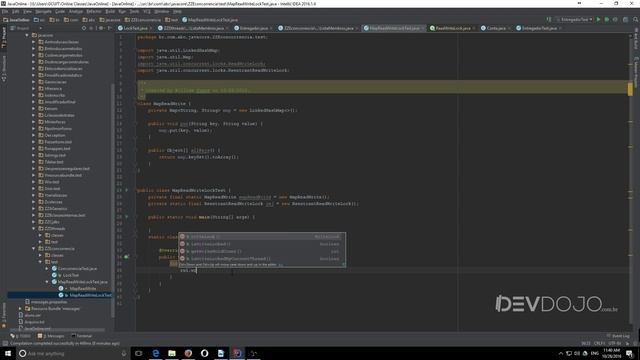Viewport: 640px width, 360px height.
Task: Collapse the ZZEconcorrencia folder in the project tree
Action: click(33, 249)
